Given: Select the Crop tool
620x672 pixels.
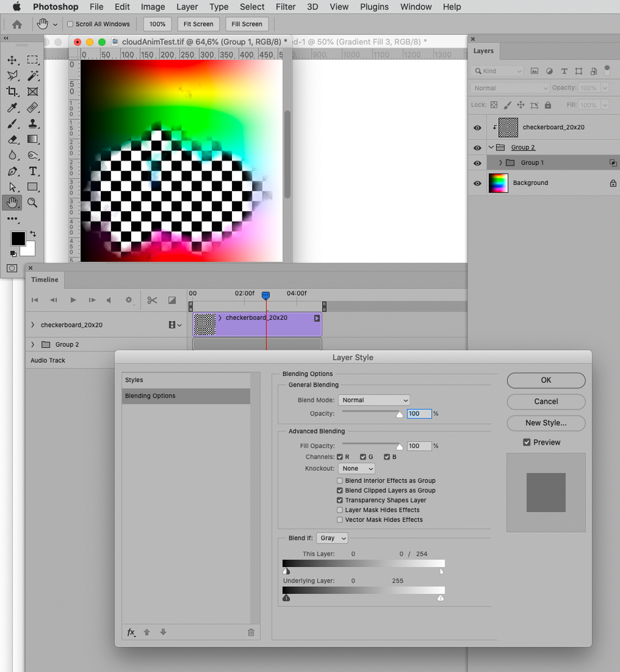Looking at the screenshot, I should [x=13, y=91].
